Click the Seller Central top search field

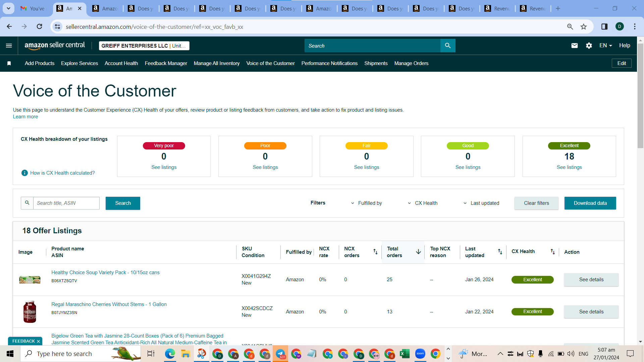click(x=372, y=46)
